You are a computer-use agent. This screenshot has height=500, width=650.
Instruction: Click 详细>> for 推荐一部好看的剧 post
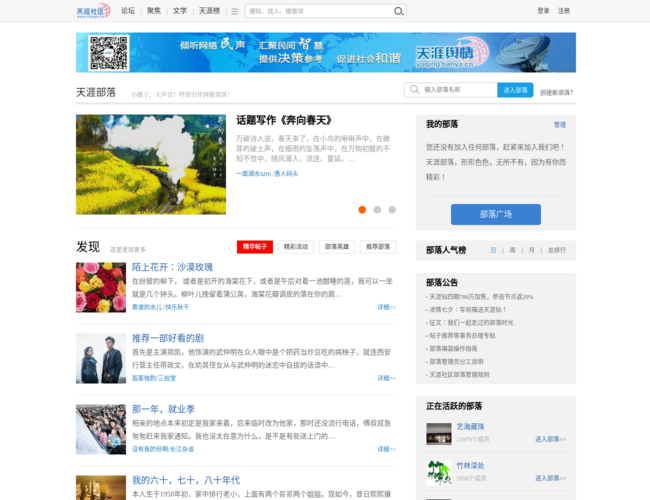(386, 378)
